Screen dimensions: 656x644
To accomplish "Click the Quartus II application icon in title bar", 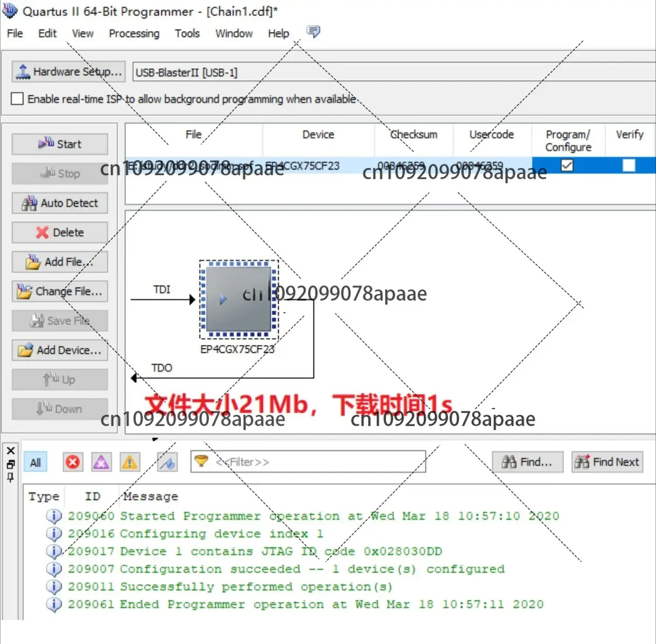I will coord(10,10).
